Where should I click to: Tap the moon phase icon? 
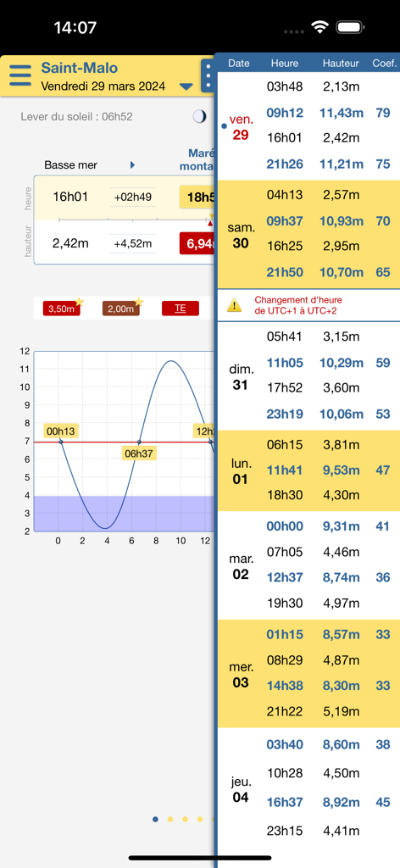[x=199, y=116]
